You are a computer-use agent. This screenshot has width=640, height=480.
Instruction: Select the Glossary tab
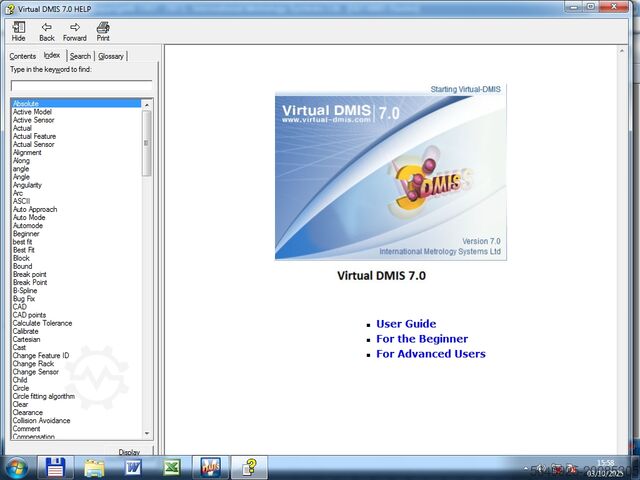coord(111,56)
